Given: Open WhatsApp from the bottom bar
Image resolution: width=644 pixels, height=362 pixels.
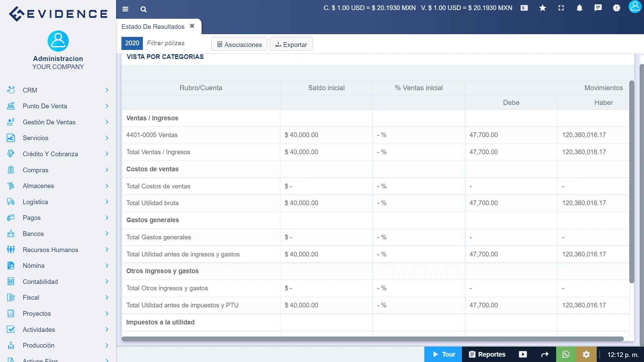Looking at the screenshot, I should tap(566, 354).
